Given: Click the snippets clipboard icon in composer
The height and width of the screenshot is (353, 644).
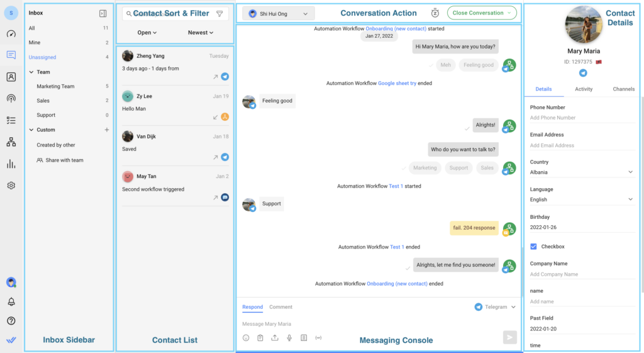Looking at the screenshot, I should (x=260, y=338).
